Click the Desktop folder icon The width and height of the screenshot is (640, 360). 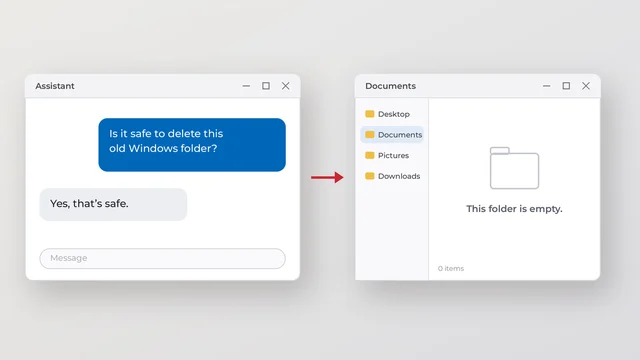pyautogui.click(x=370, y=114)
